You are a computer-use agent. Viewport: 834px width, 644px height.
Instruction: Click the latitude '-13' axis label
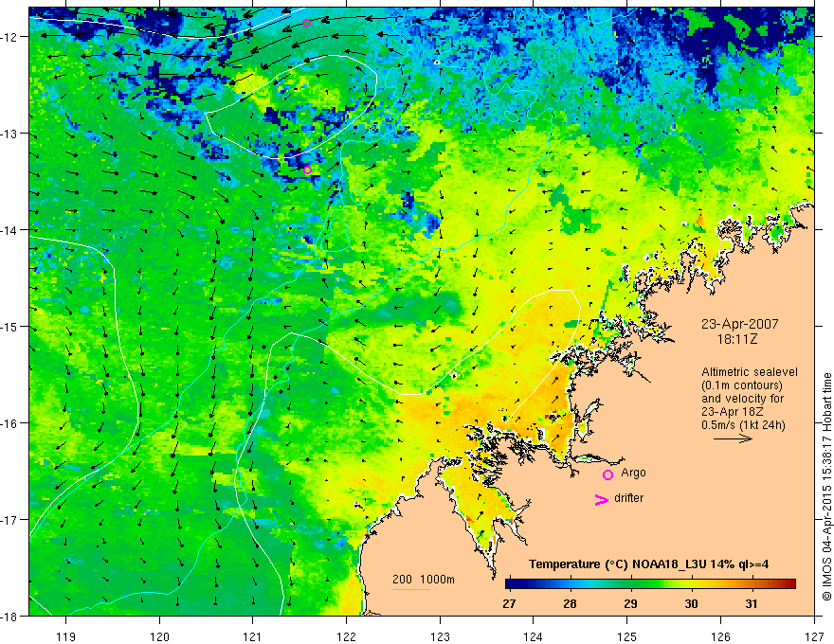tap(10, 134)
